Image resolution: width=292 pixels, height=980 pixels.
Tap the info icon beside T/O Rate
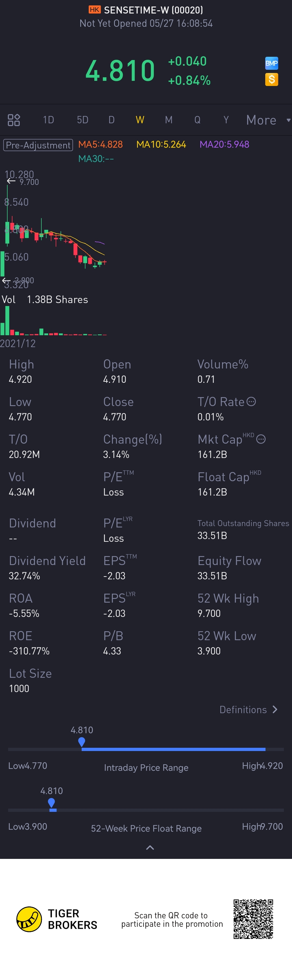[251, 401]
